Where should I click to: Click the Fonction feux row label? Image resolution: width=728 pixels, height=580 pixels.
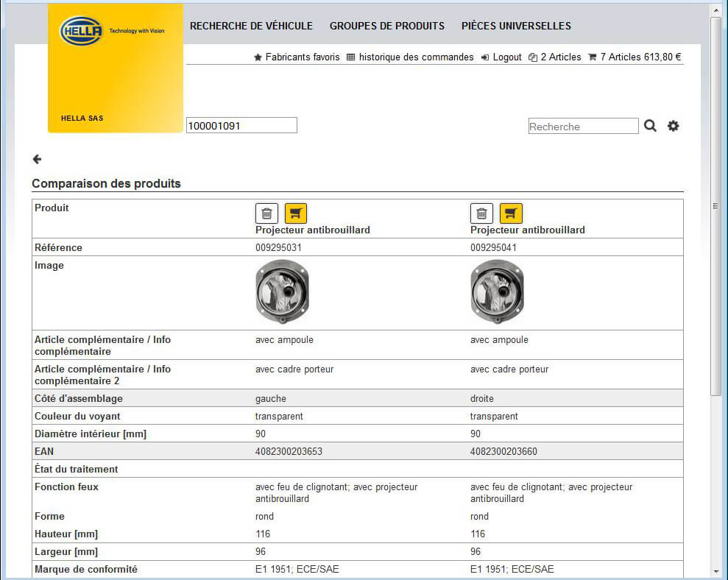tap(66, 487)
